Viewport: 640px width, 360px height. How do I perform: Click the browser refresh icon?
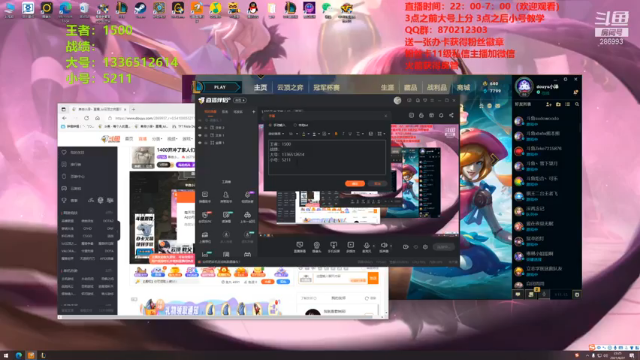point(86,118)
